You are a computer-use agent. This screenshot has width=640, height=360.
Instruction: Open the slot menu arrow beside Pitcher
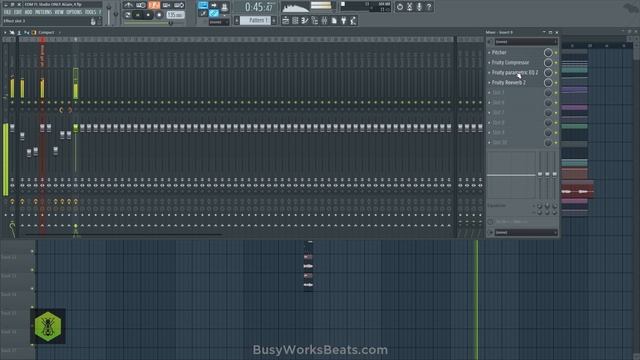[x=489, y=53]
